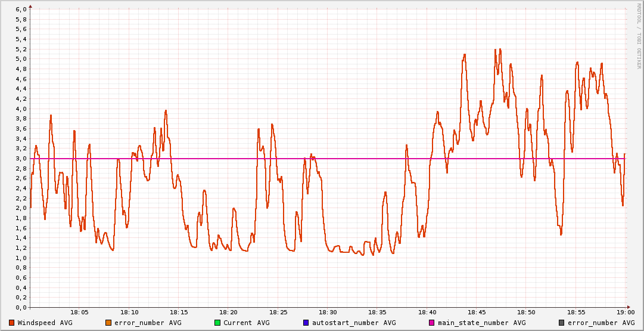Image resolution: width=644 pixels, height=331 pixels.
Task: Click the 18:30 time axis label
Action: 328,312
